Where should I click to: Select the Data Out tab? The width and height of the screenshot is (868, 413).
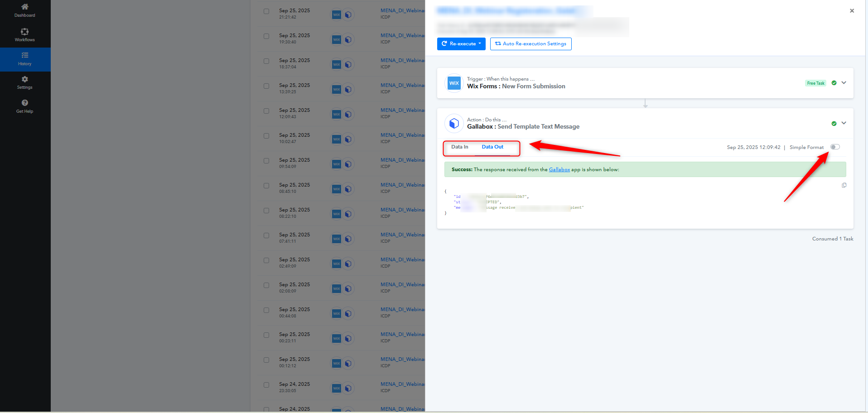(x=492, y=147)
